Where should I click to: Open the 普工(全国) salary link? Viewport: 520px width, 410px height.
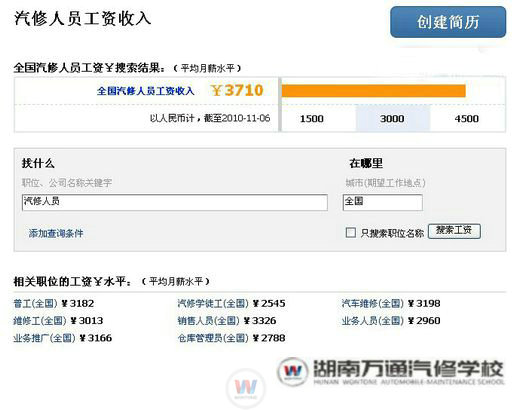pos(35,303)
